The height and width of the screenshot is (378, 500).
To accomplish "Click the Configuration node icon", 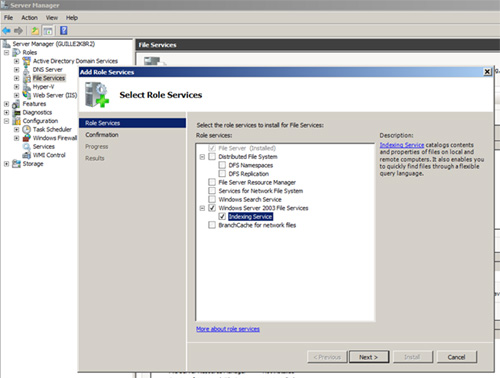I will point(16,121).
